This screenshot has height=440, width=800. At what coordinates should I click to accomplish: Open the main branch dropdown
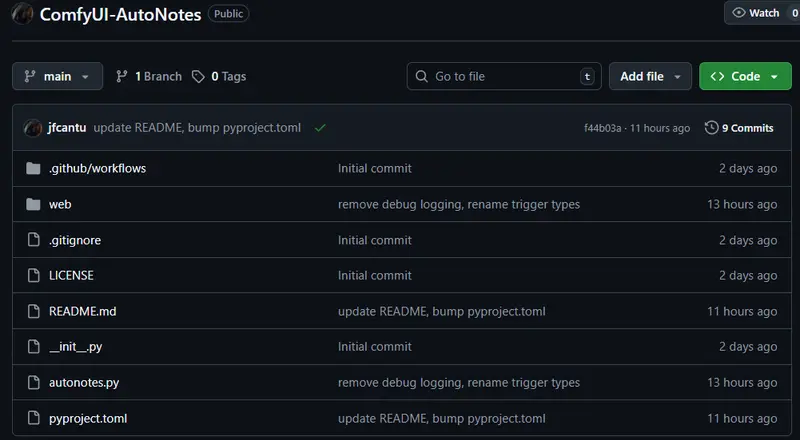[x=57, y=76]
